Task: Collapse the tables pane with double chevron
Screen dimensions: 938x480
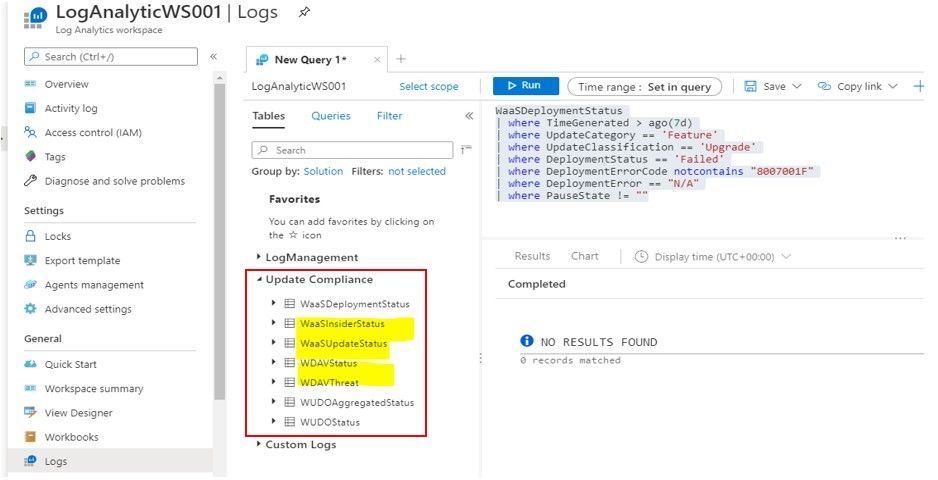Action: coord(469,116)
